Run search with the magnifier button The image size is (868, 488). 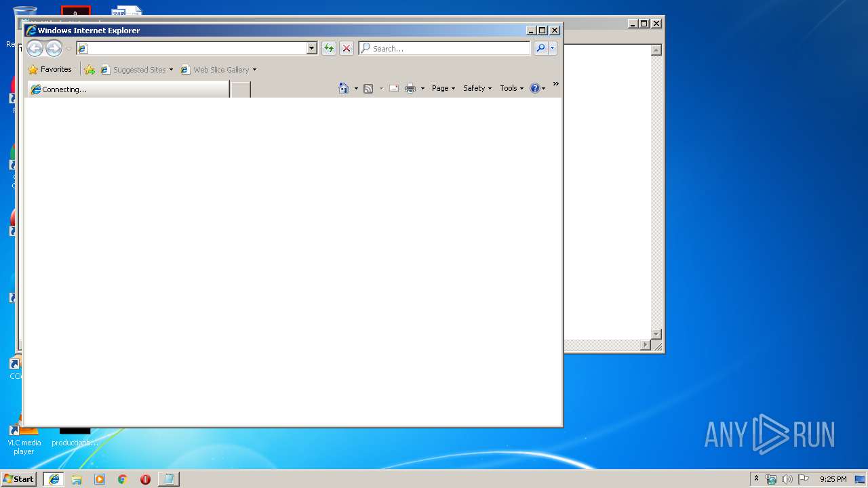pyautogui.click(x=540, y=48)
